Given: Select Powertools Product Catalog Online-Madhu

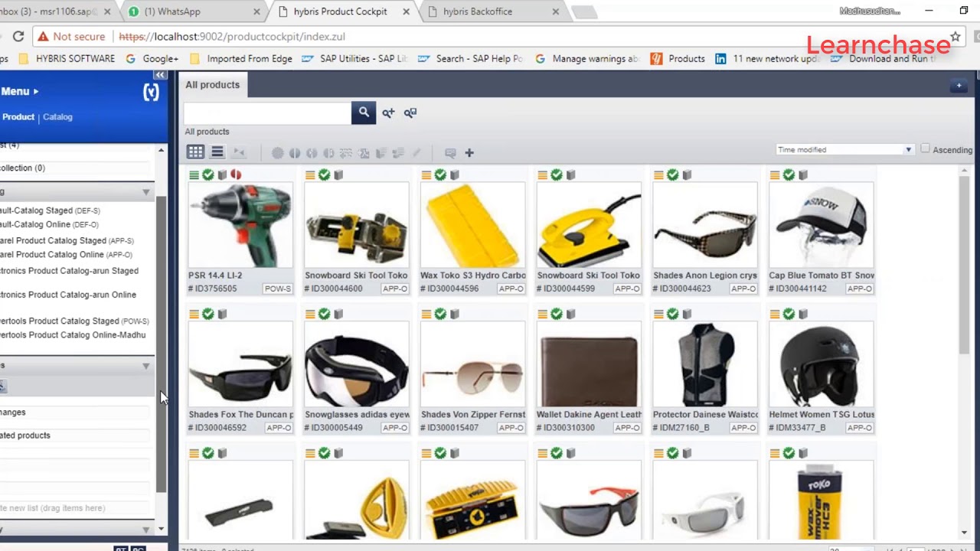Looking at the screenshot, I should 73,334.
